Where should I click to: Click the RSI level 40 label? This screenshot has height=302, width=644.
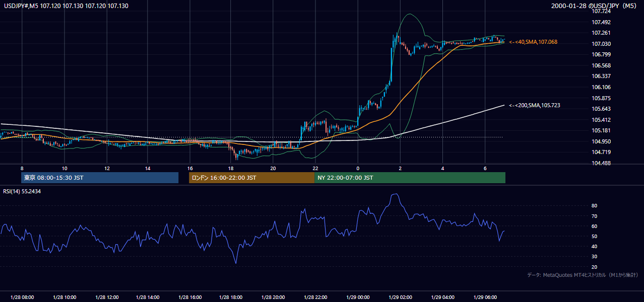coord(595,246)
